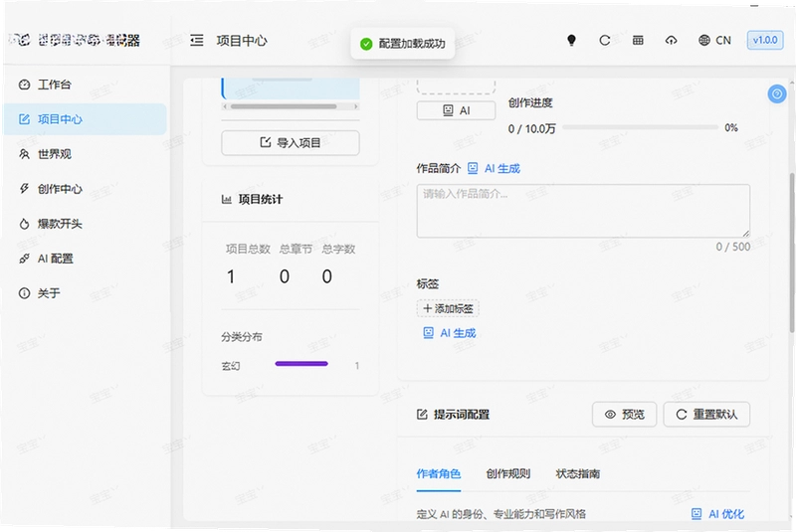Switch language via CN globe icon

714,40
